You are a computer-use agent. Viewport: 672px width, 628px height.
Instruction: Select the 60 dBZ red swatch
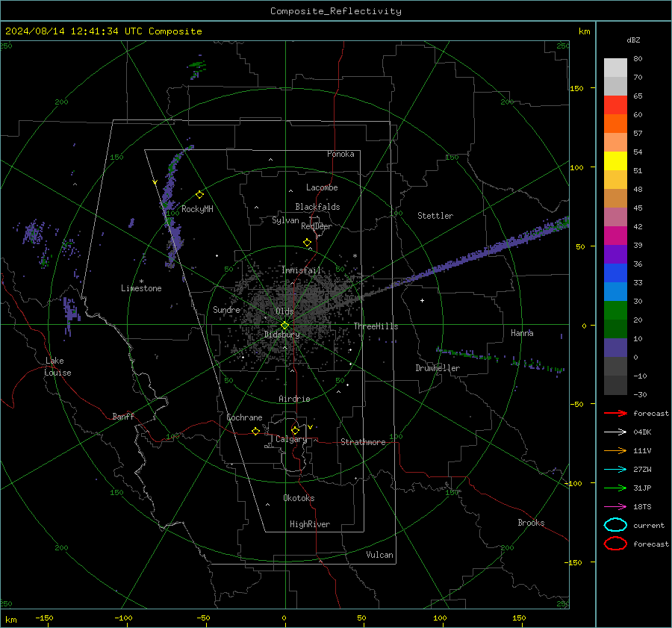point(615,105)
